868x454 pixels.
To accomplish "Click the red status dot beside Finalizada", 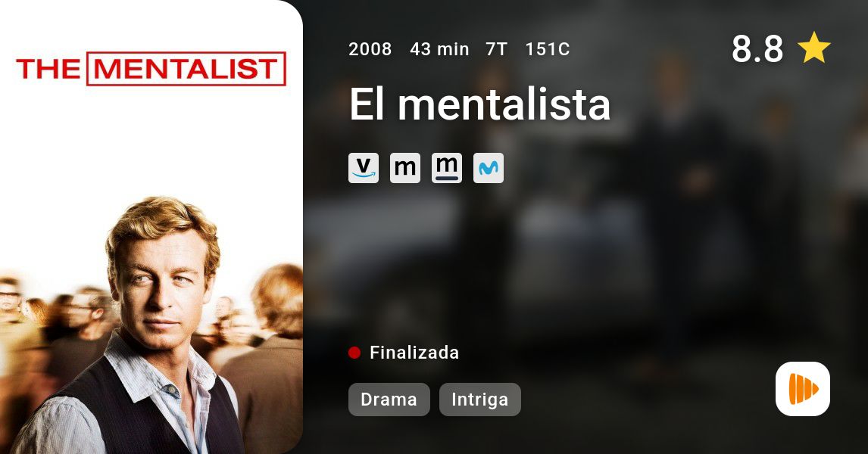I will [354, 353].
